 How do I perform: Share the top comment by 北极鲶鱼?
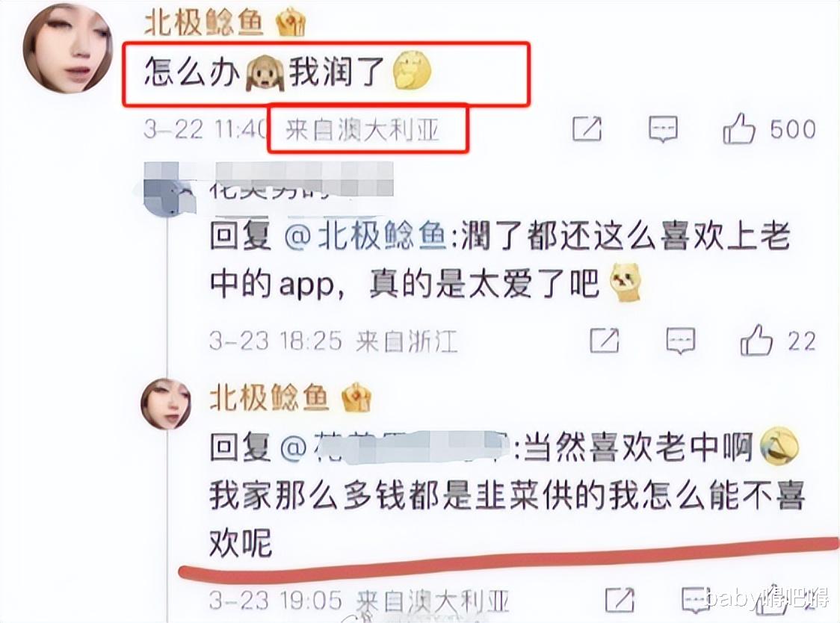coord(587,129)
